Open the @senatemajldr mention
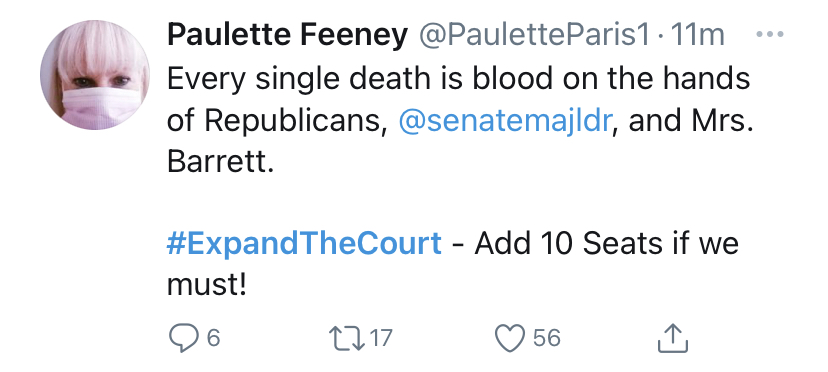Image resolution: width=828 pixels, height=372 pixels. click(505, 120)
